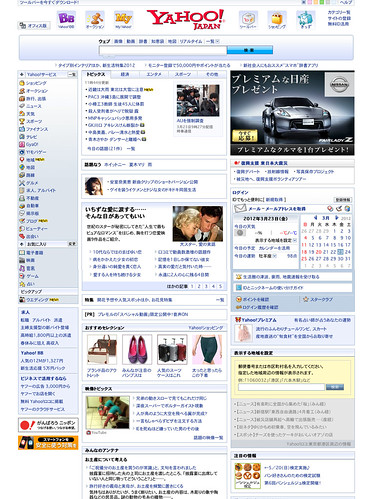Screen dimensions: 375x499
Task: Click グルメ fork-and-knife icon in sidebar
Action: (22, 183)
